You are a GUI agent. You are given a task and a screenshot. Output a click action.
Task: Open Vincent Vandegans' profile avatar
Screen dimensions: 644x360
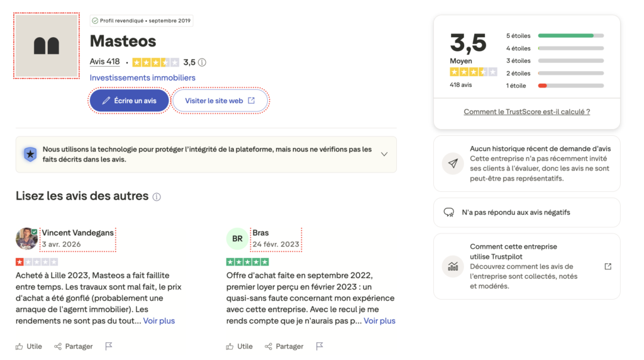26,239
